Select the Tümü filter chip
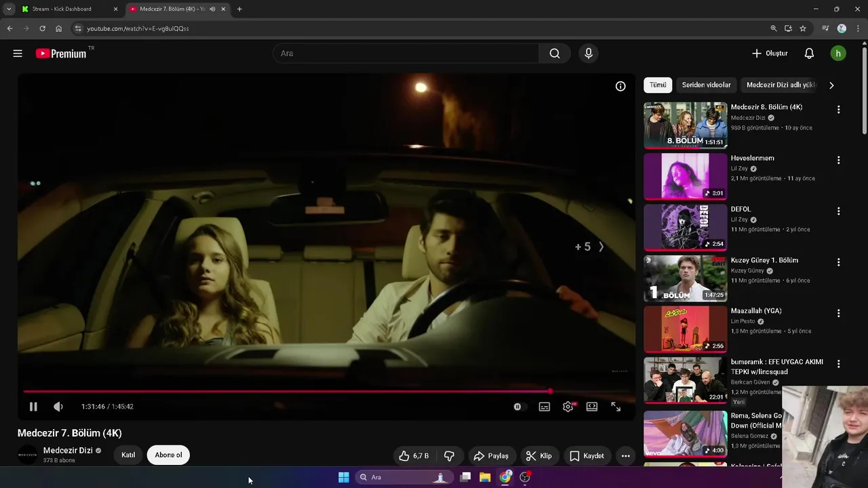 [x=658, y=85]
